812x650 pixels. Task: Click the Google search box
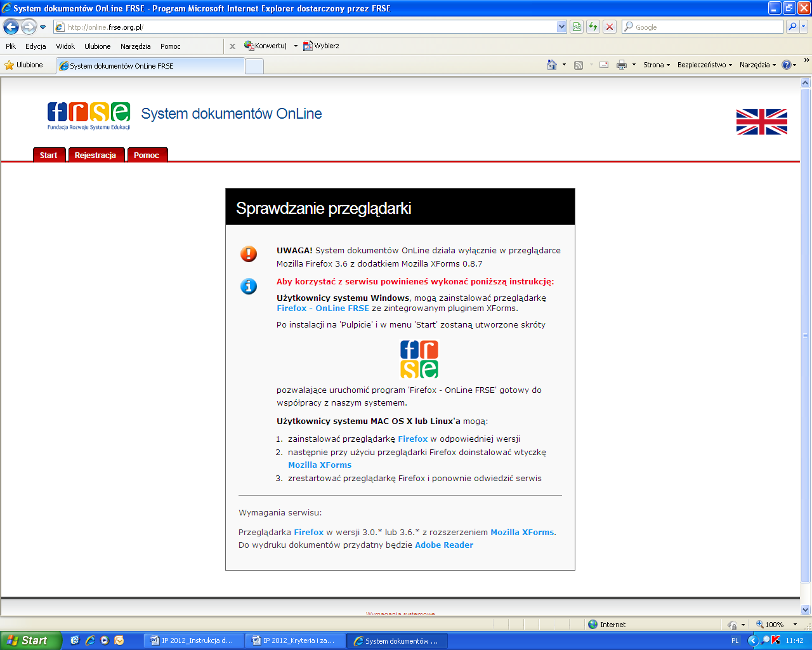702,27
